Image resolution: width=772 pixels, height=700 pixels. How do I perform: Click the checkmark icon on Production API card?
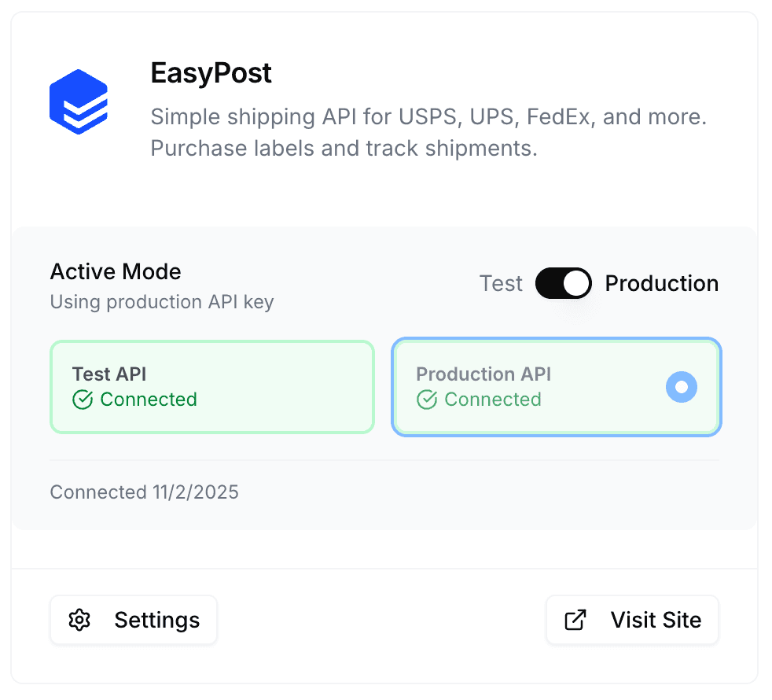[426, 400]
